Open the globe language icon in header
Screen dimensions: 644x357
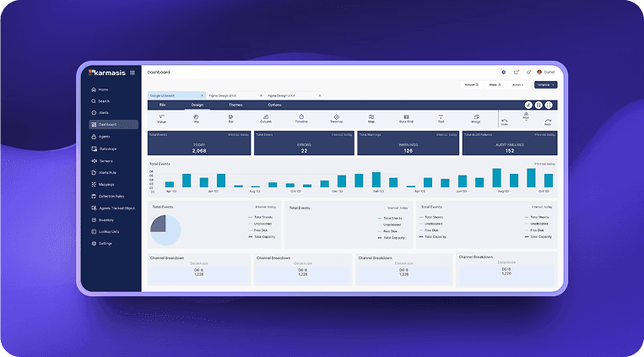coord(504,73)
